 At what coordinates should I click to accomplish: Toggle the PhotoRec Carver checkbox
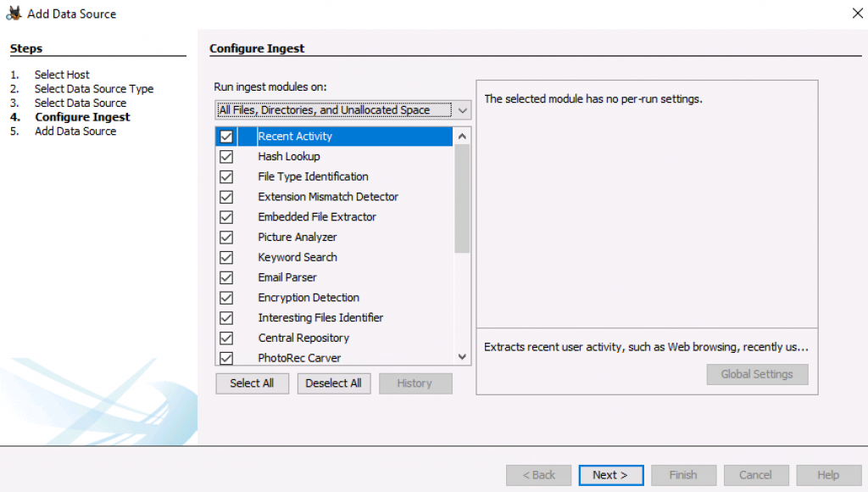pos(226,358)
